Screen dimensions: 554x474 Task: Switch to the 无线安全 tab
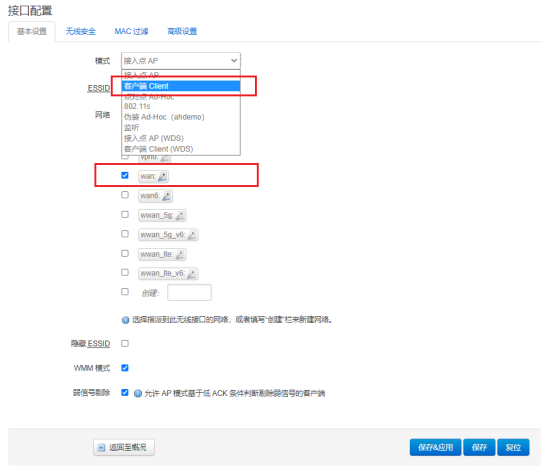(81, 31)
